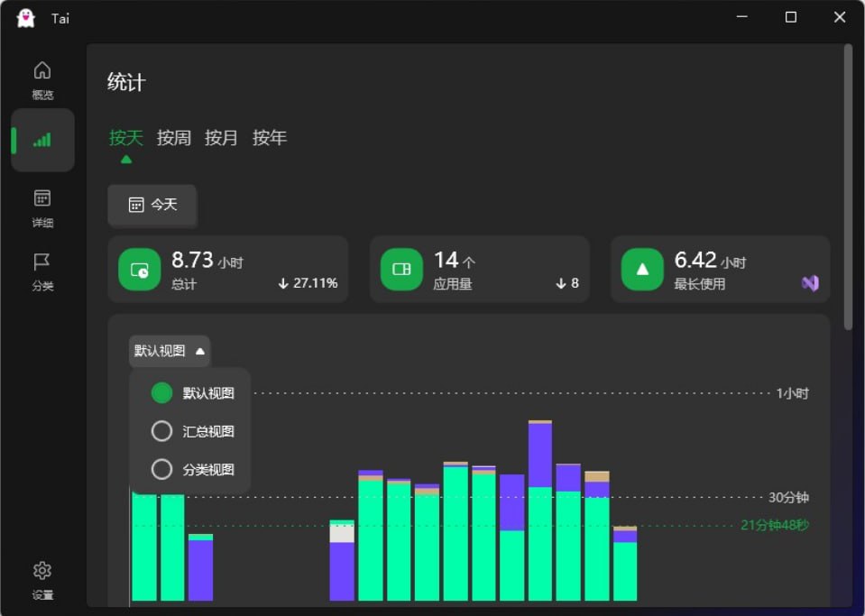Collapse the 默认视图 view dropdown
Screen dimensions: 865x616
point(170,351)
